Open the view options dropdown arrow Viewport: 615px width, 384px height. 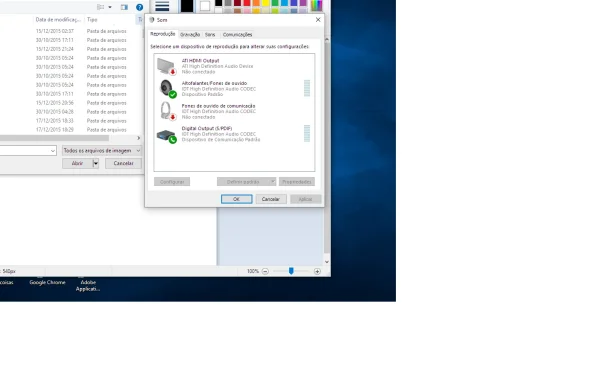coord(110,7)
